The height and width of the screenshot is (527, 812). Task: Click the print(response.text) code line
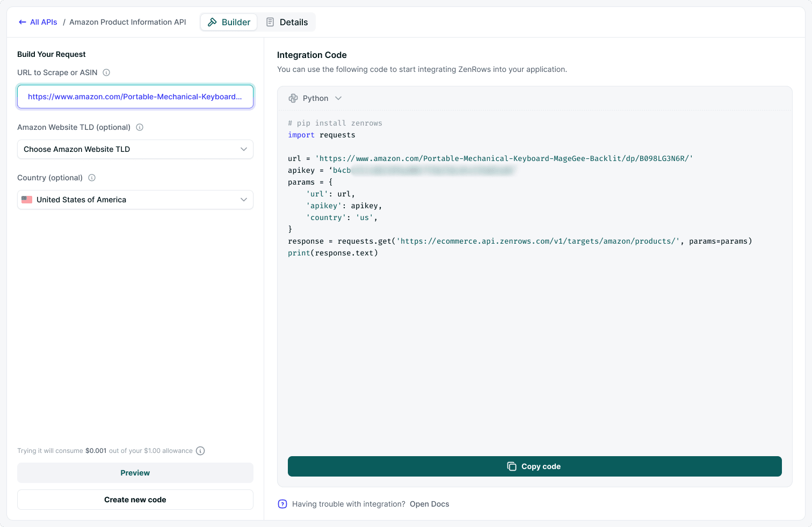[x=333, y=253]
